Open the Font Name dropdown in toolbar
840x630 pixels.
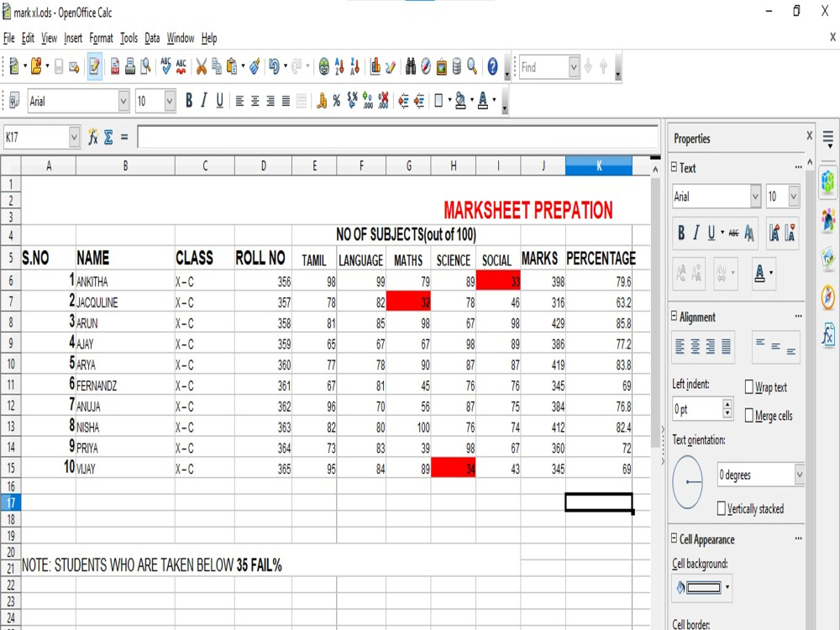pyautogui.click(x=123, y=101)
